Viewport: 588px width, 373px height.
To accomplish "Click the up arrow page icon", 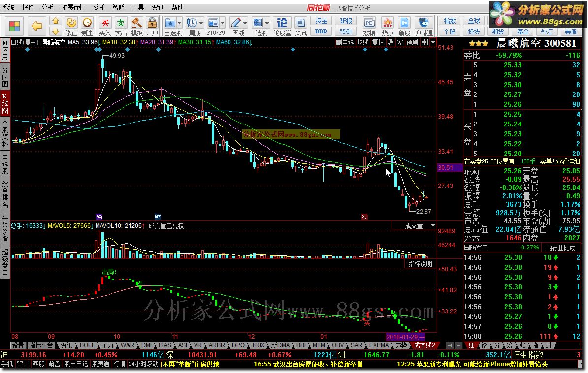I will click(x=56, y=21).
